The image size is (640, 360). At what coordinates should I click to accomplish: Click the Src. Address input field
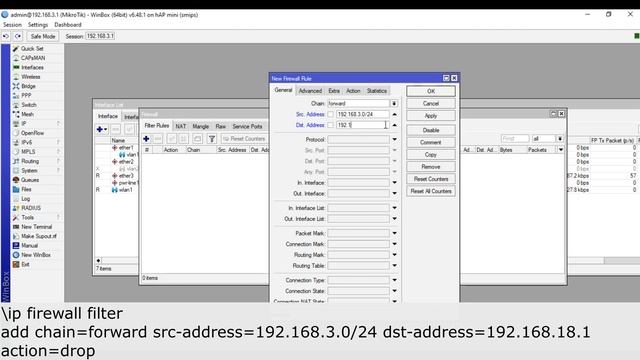click(362, 114)
